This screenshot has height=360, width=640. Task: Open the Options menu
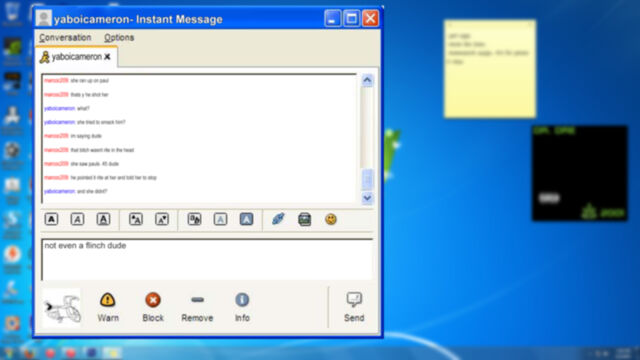tap(119, 38)
